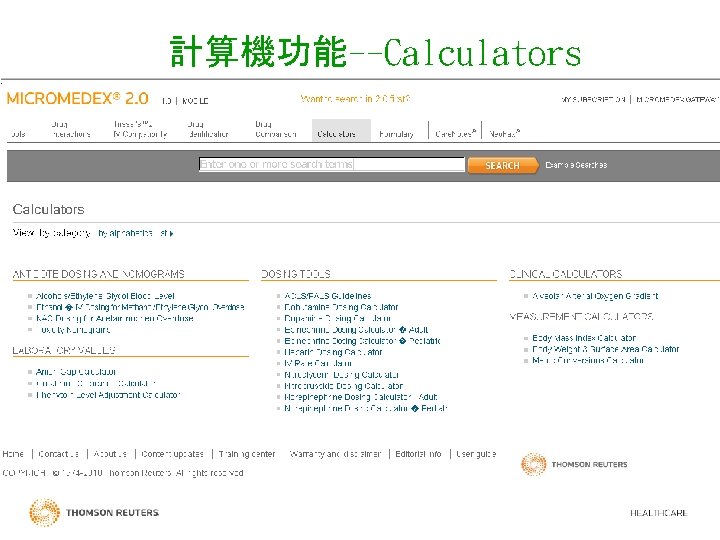Open the ACLS/PALS Guidelines link
Screen dimensions: 720x540
[x=328, y=296]
